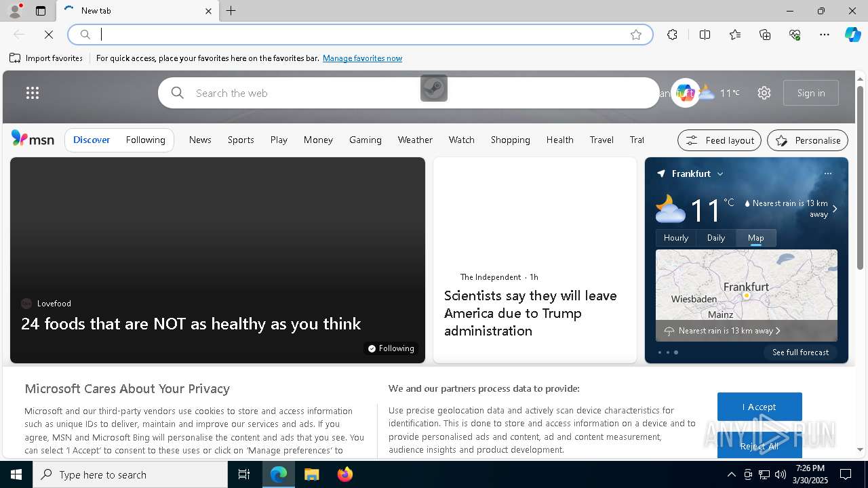Go to the msn logo home
This screenshot has width=868, height=488.
pos(33,139)
